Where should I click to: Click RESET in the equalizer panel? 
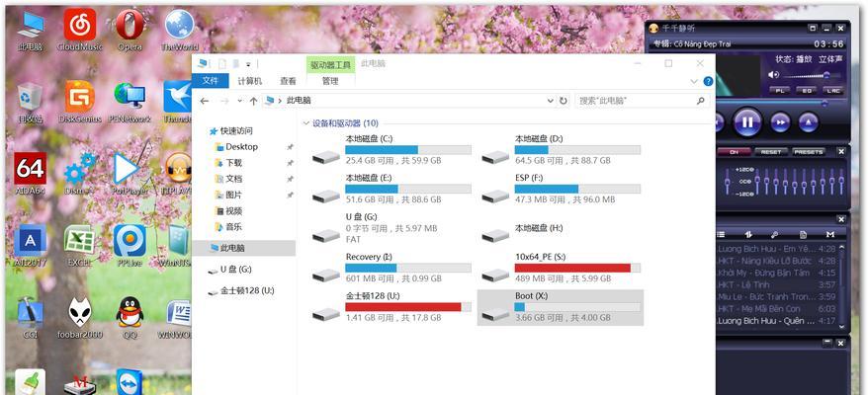pos(770,152)
